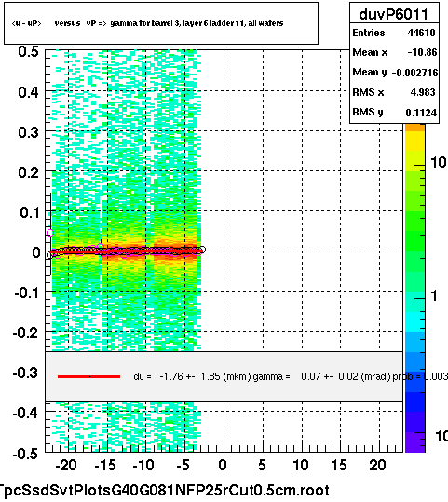Click the x-axis label -20
448x502 pixels.
coord(66,465)
